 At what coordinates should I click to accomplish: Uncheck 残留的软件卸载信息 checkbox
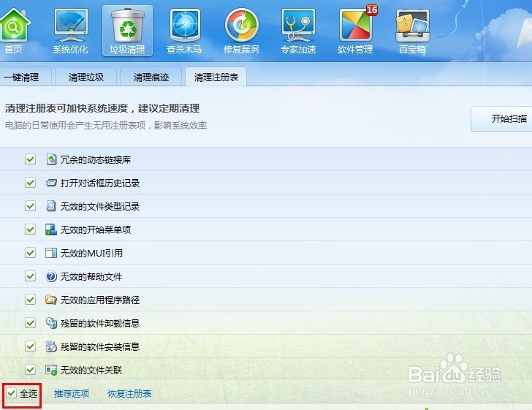coord(30,323)
